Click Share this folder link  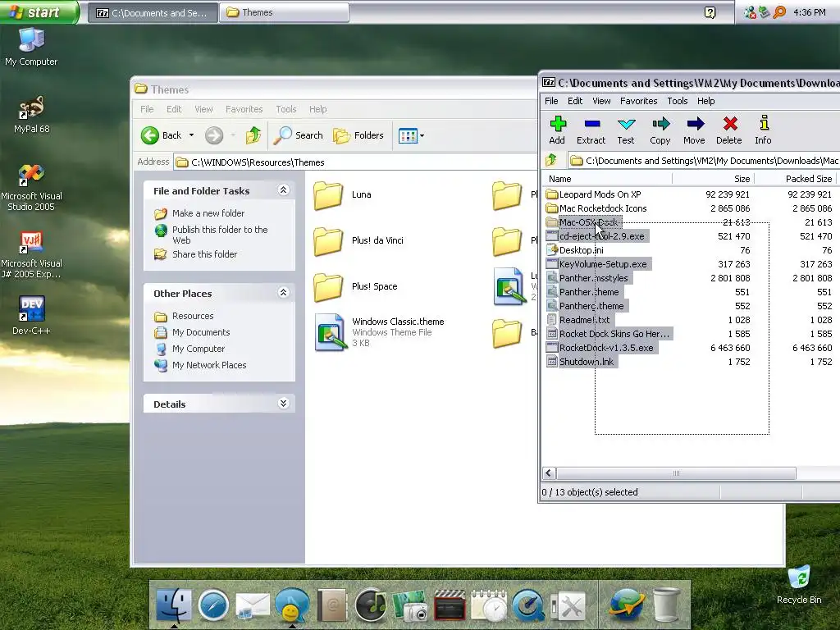click(204, 254)
